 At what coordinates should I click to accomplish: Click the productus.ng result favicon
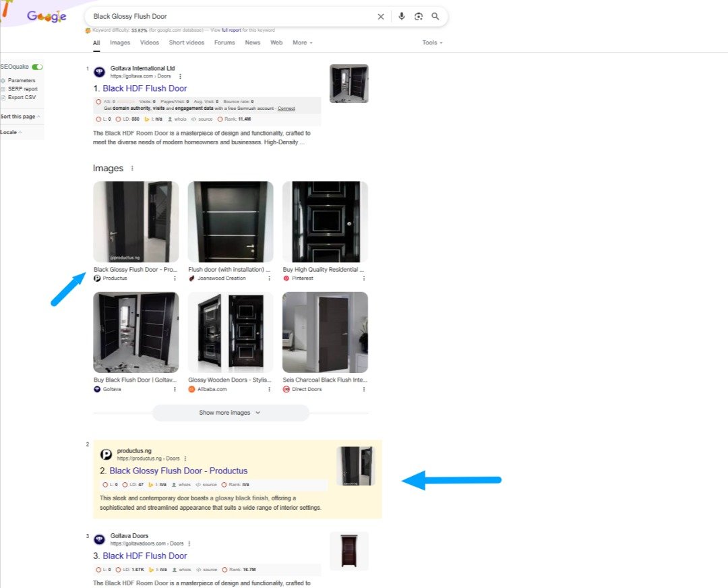click(x=106, y=454)
